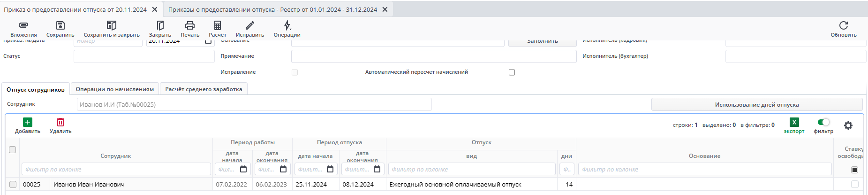
Task: Open the Вложения attachments tool
Action: (x=23, y=29)
